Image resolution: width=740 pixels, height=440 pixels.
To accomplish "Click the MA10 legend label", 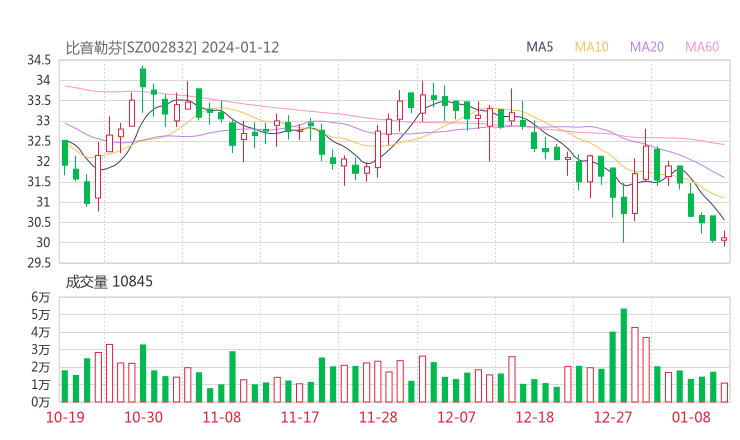I will pyautogui.click(x=591, y=47).
